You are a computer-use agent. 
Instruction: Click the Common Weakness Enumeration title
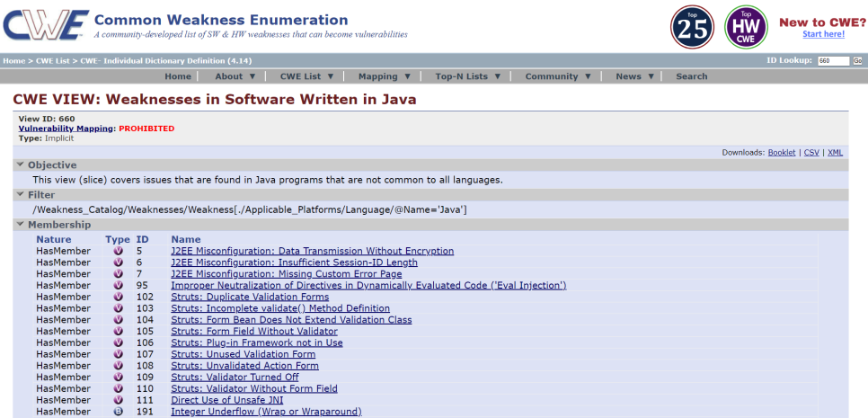(x=221, y=20)
